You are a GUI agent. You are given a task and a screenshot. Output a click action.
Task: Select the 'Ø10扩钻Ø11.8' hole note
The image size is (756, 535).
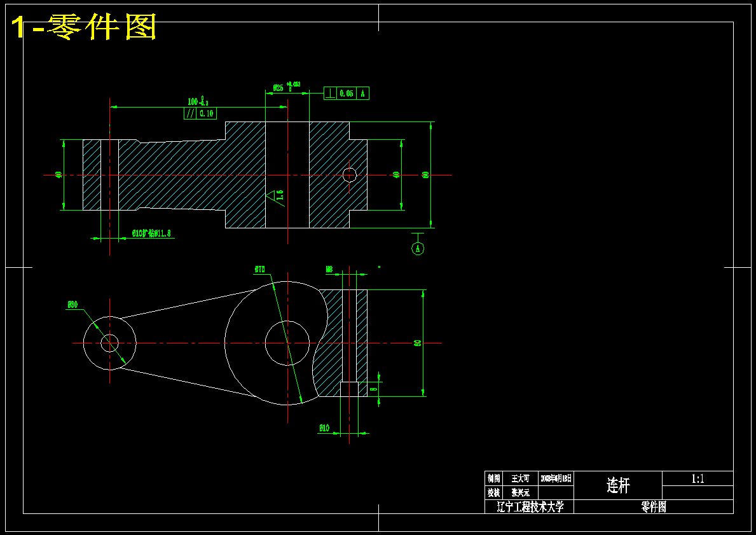point(151,233)
